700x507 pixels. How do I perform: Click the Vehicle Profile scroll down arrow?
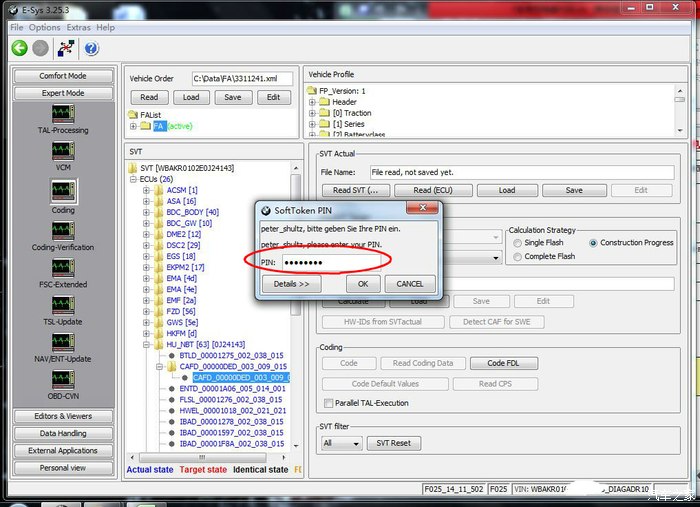click(680, 130)
